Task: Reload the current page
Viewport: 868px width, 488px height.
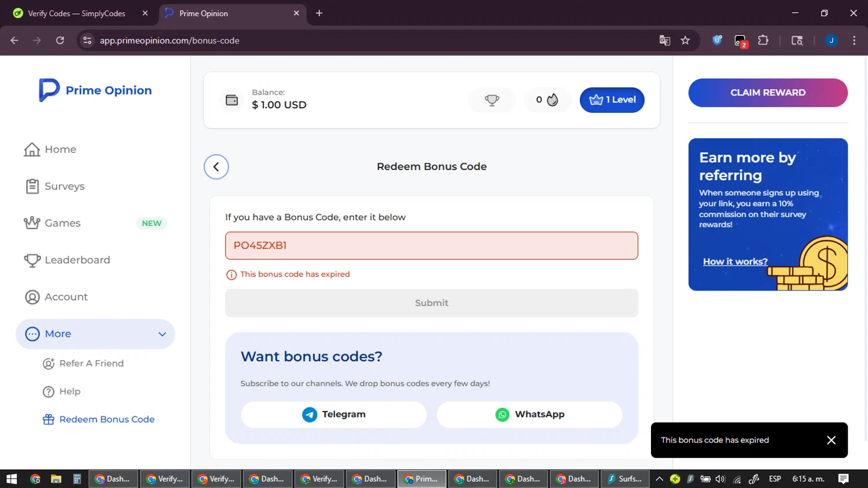Action: click(60, 41)
